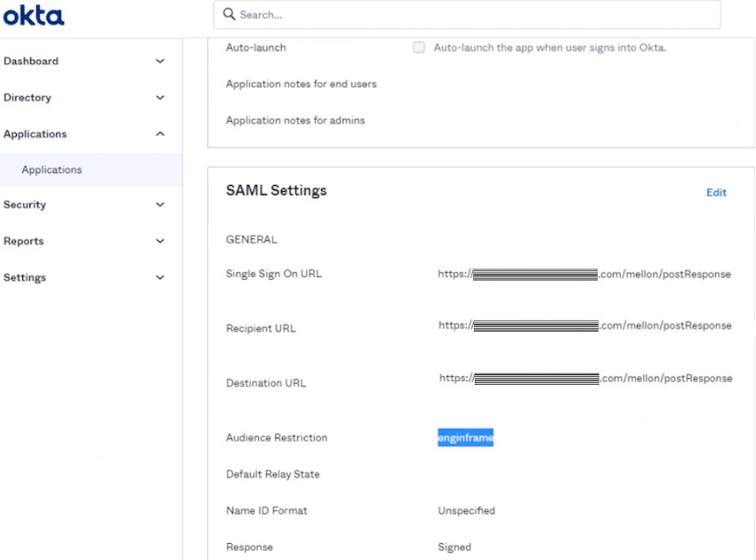This screenshot has width=756, height=560.
Task: Select the highlighted enginframe Audience Restriction value
Action: 465,437
